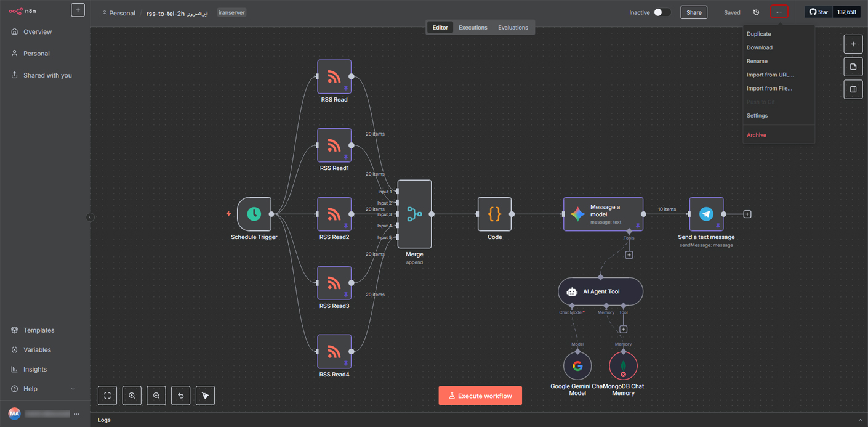868x427 pixels.
Task: Open the Code node
Action: coord(494,214)
